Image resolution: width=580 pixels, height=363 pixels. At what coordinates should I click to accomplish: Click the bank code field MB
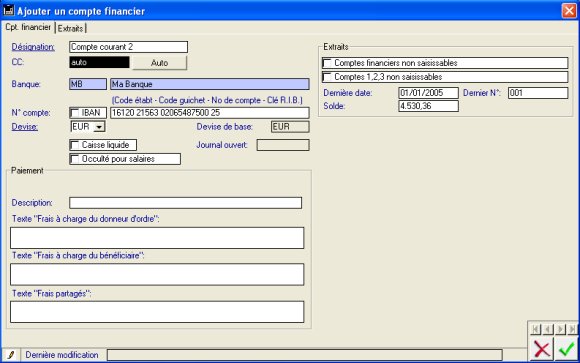click(88, 84)
